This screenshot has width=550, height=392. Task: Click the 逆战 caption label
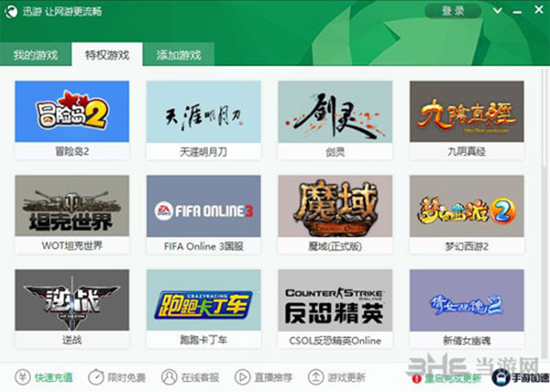tap(71, 340)
